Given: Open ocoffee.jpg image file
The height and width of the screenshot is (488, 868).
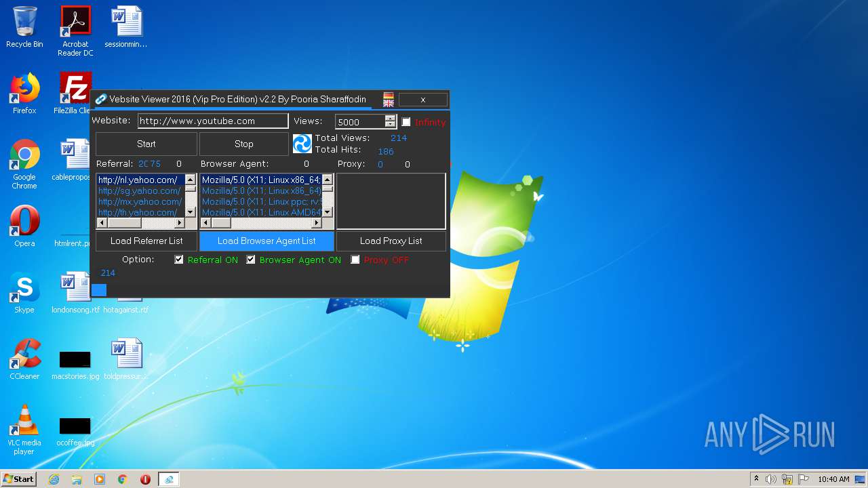Looking at the screenshot, I should tap(75, 432).
